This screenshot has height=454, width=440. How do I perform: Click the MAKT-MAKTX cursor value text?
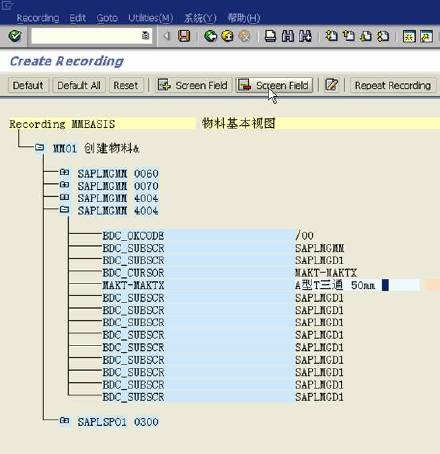click(x=326, y=273)
